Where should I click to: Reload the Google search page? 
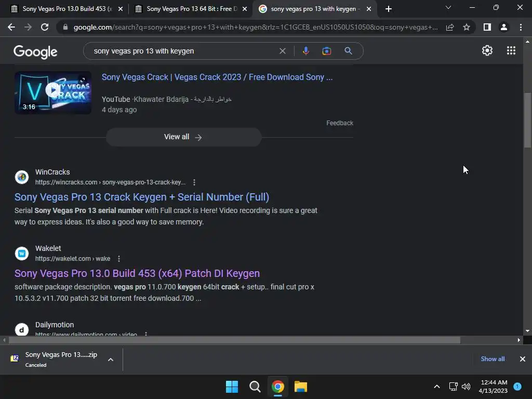click(x=45, y=27)
